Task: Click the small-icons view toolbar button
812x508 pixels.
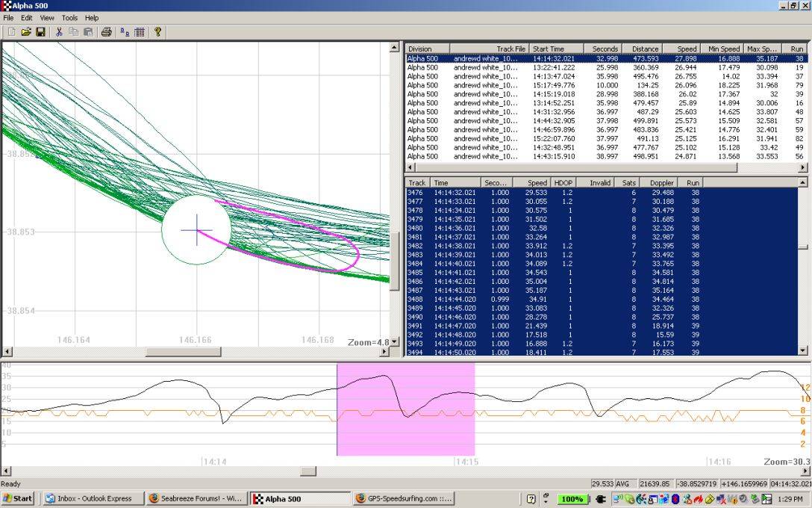Action: [125, 32]
